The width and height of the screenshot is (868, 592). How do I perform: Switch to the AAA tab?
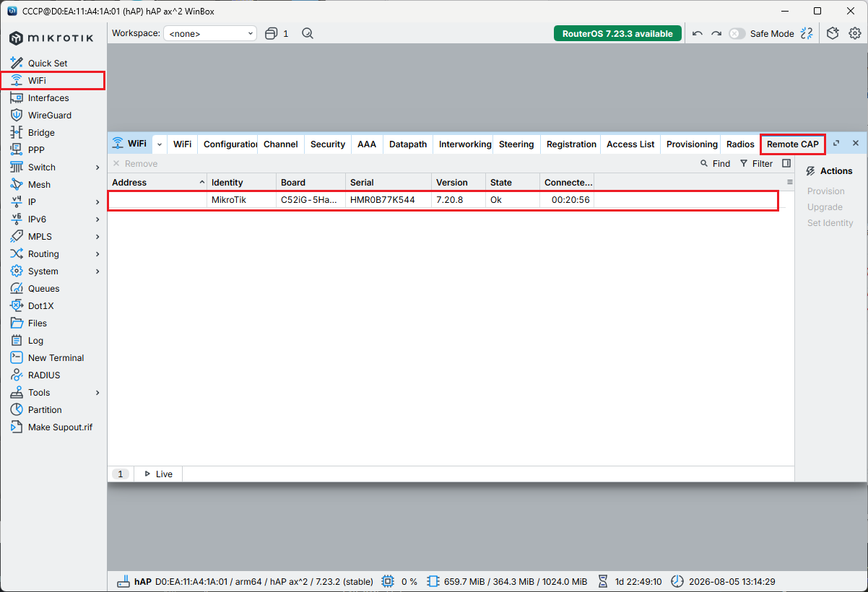tap(367, 144)
